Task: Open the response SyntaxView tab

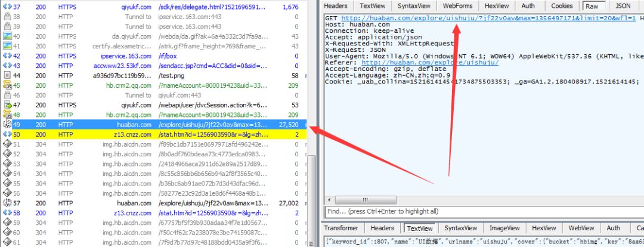Action: point(460,228)
